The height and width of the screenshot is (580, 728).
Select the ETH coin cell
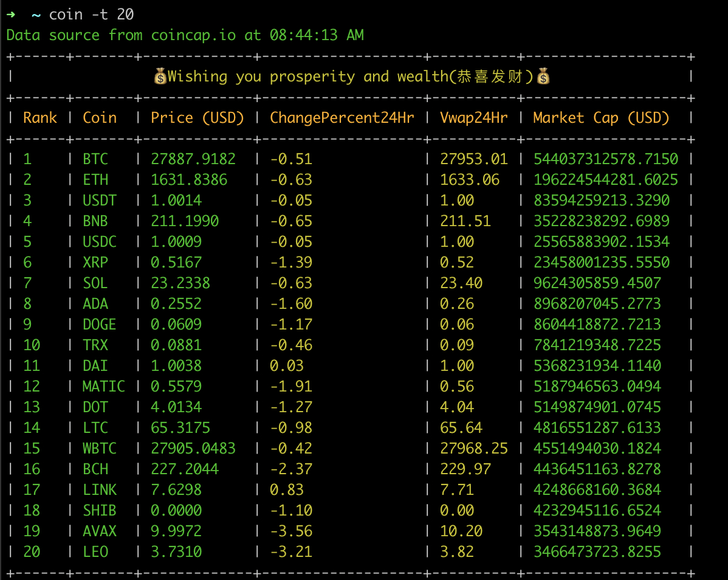(95, 180)
